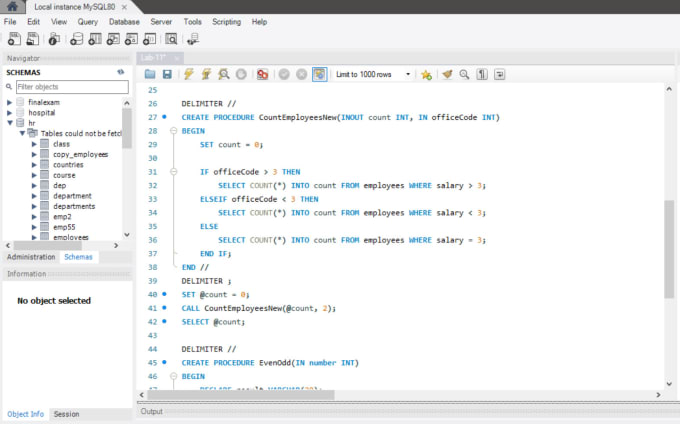Viewport: 680px width, 424px height.
Task: Roll back the current transaction
Action: (x=301, y=74)
